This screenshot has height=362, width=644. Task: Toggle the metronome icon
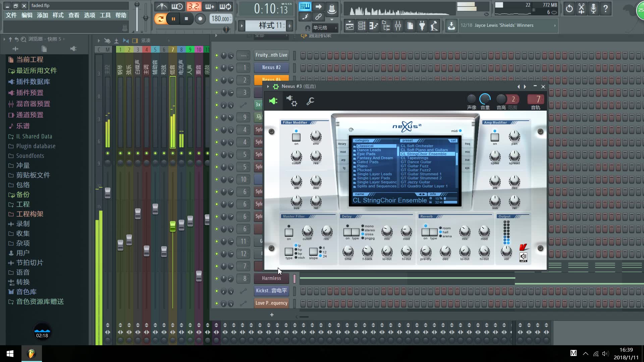[162, 6]
